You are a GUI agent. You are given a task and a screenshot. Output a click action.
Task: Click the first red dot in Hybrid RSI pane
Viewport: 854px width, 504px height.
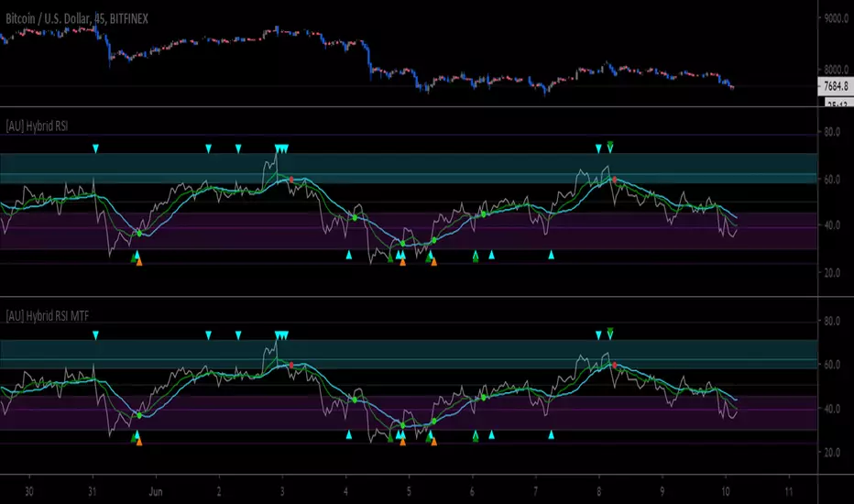[290, 180]
